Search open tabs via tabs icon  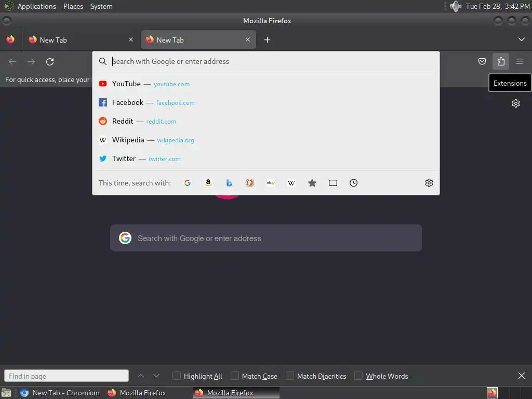(333, 183)
